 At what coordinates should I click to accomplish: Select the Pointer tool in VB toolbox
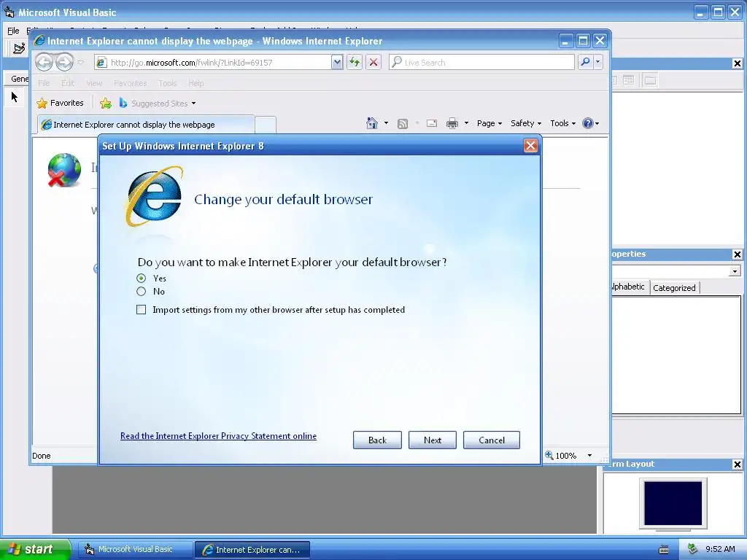click(x=15, y=97)
